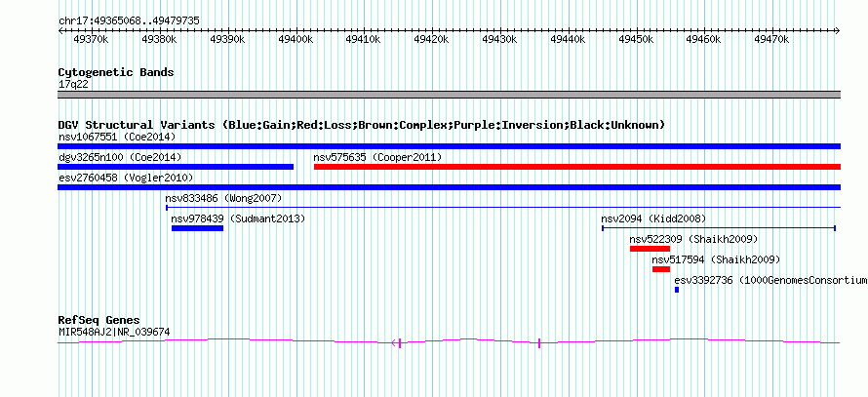Click the nsv1067551 (Coe2014) blue gain bar

click(449, 146)
